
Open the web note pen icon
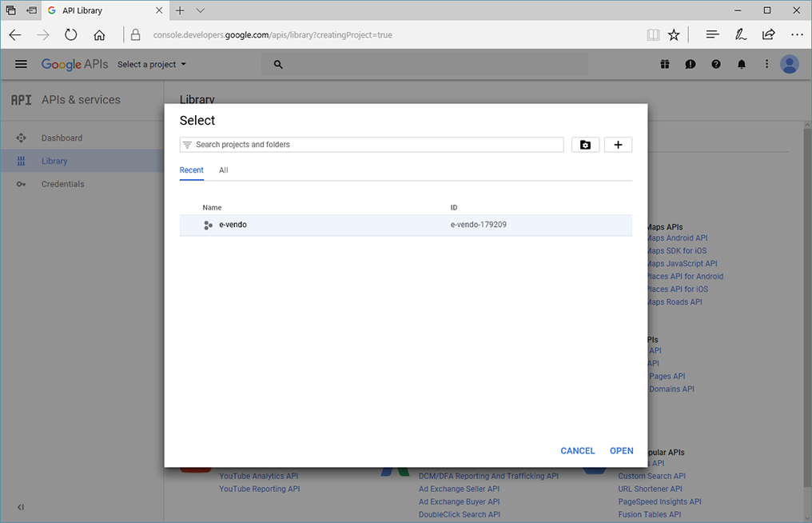pyautogui.click(x=741, y=34)
